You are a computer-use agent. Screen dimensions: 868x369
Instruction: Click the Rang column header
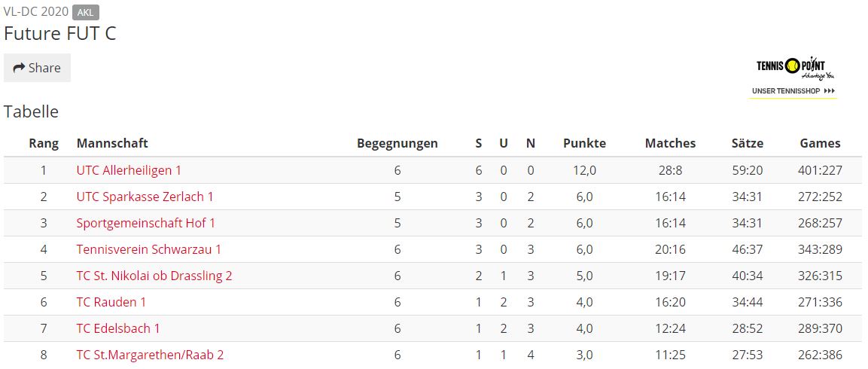coord(44,143)
